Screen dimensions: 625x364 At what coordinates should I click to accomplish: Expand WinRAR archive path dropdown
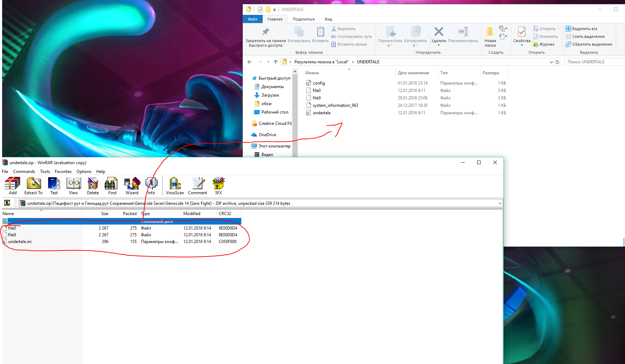(500, 203)
